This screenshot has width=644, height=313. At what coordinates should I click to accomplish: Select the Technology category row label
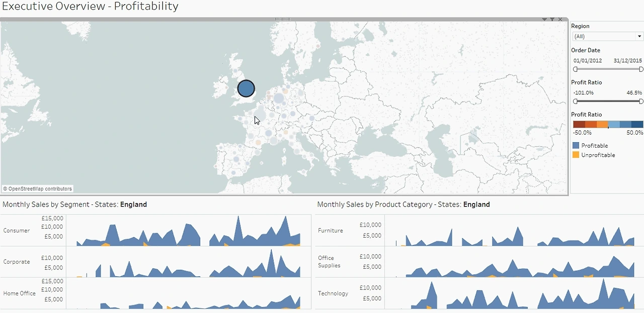(x=333, y=293)
